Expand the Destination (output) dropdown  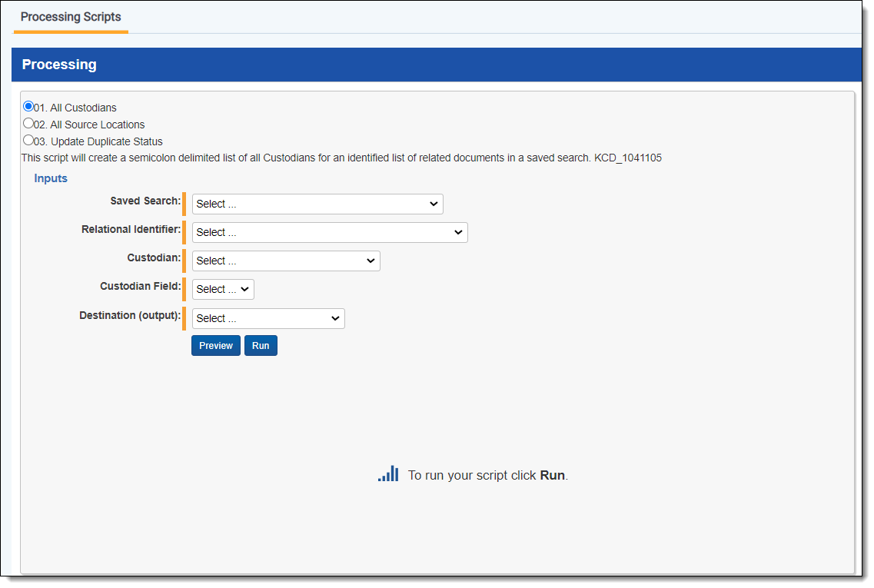pos(268,318)
